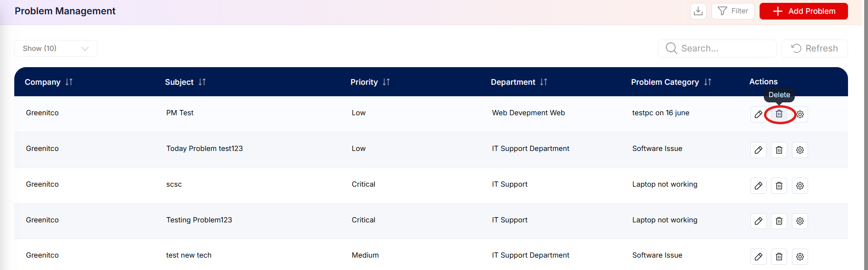Edit the scsc problem entry
The height and width of the screenshot is (270, 868).
pyautogui.click(x=759, y=186)
